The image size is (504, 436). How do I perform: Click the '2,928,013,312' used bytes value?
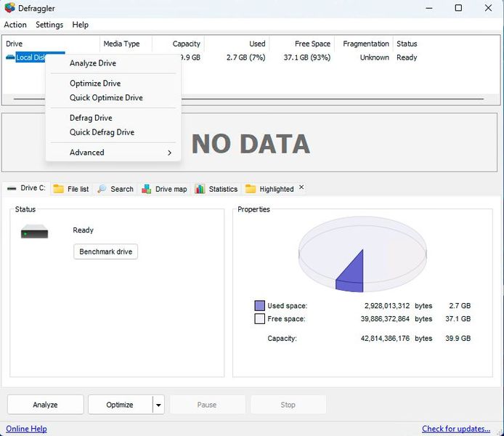coord(387,306)
